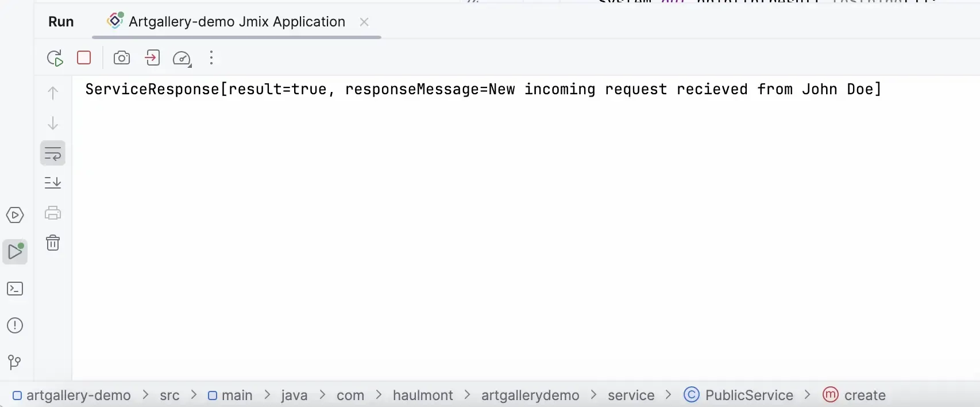Open the Services tool window
The width and height of the screenshot is (980, 407).
[15, 215]
